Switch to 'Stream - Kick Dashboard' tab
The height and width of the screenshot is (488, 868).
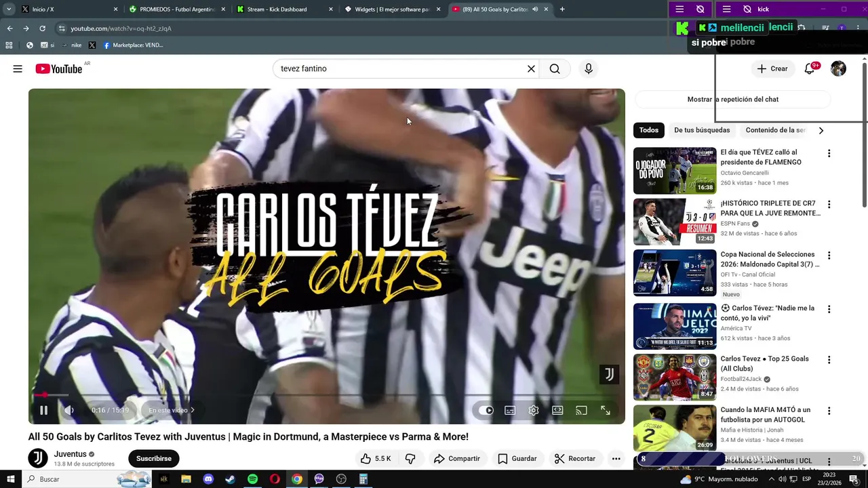285,9
